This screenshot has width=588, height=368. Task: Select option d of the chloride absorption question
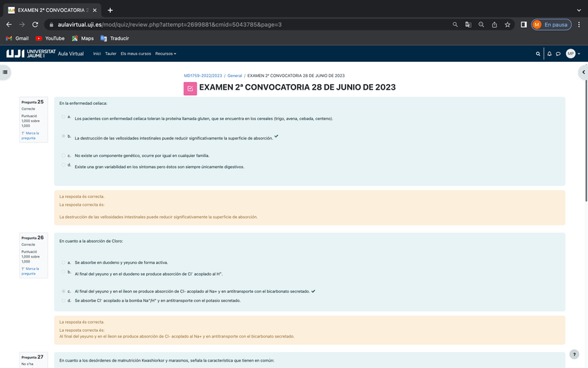(x=64, y=301)
